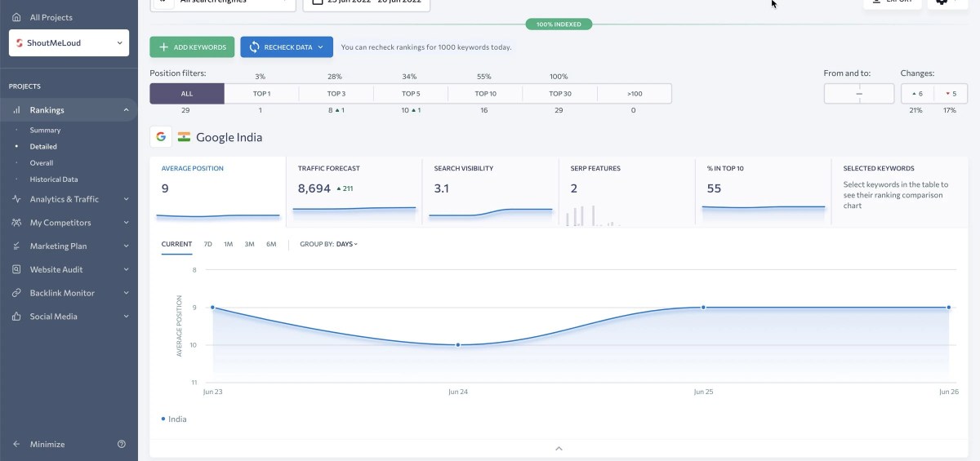Filter positions by >100

tap(635, 94)
